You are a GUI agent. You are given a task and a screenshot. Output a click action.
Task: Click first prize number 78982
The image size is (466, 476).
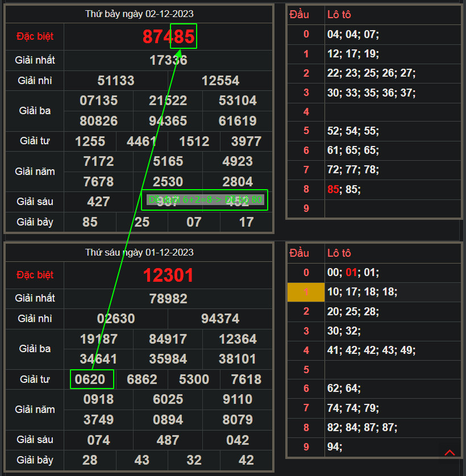click(168, 299)
